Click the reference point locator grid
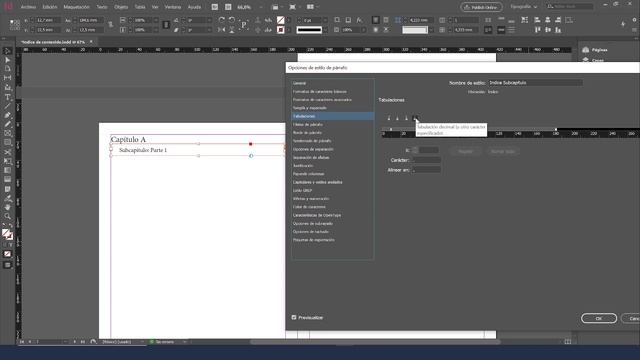Screen dimensions: 640x360 (x=15, y=25)
